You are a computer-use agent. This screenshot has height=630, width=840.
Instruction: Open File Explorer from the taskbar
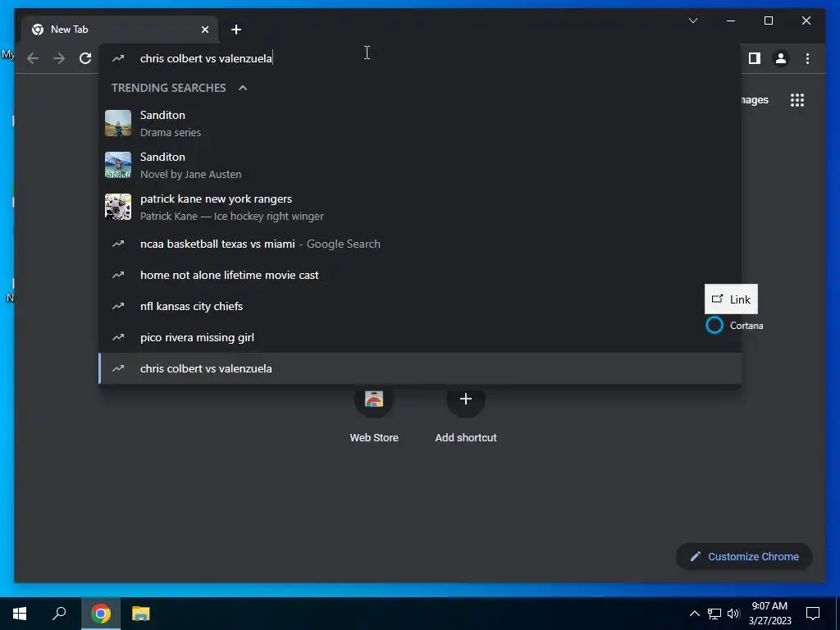(141, 614)
